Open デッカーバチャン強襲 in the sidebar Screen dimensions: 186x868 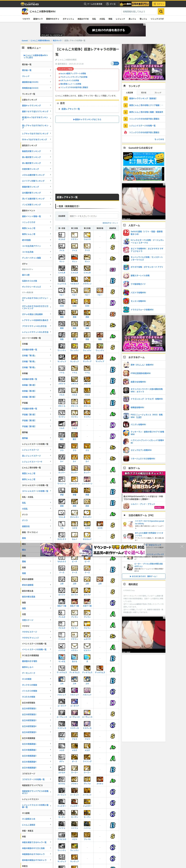[x=37, y=258]
